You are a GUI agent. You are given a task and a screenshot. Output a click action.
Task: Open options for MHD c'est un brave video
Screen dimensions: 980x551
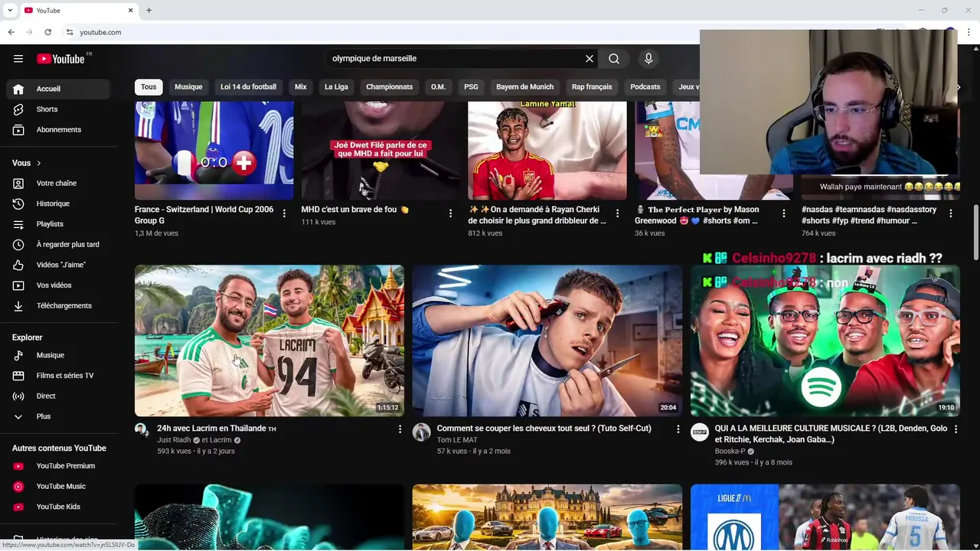coord(450,214)
